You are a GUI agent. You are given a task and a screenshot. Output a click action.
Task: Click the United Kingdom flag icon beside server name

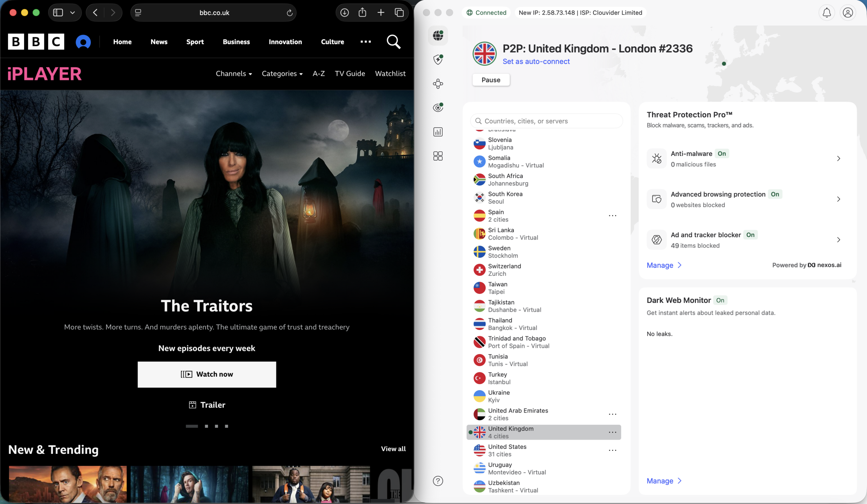[484, 53]
